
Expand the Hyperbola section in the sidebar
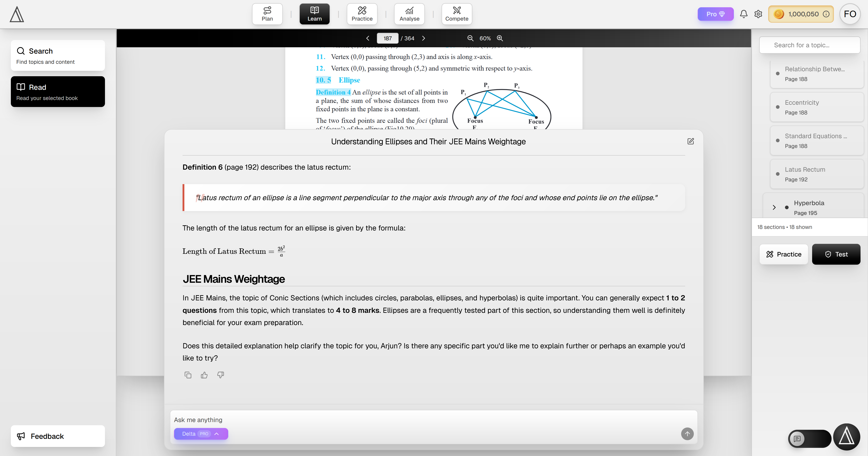(x=774, y=207)
